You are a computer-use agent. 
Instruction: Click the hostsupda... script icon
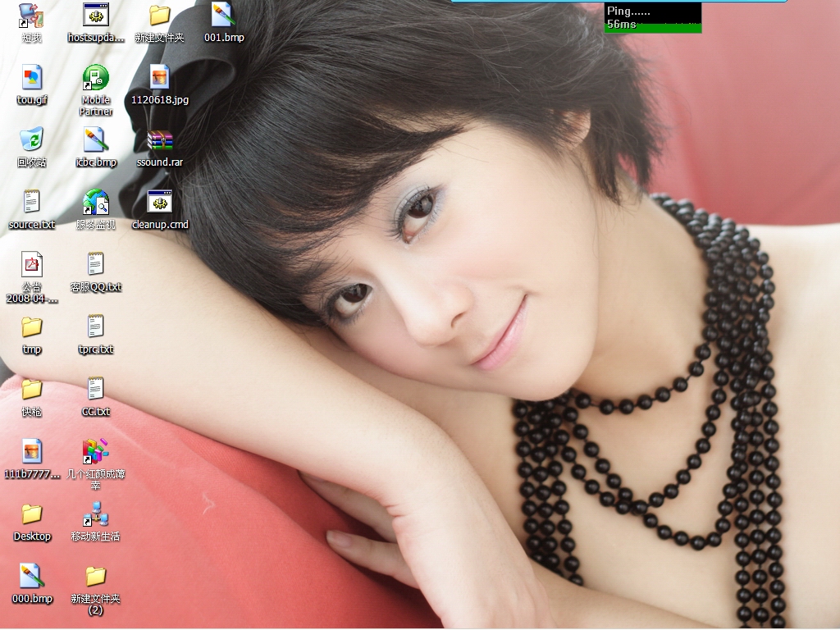[95, 16]
